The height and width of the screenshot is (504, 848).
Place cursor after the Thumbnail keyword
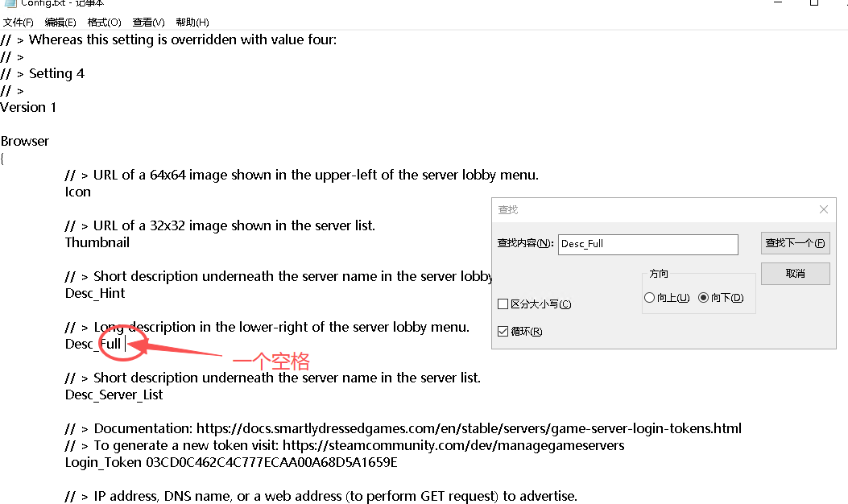click(x=130, y=242)
